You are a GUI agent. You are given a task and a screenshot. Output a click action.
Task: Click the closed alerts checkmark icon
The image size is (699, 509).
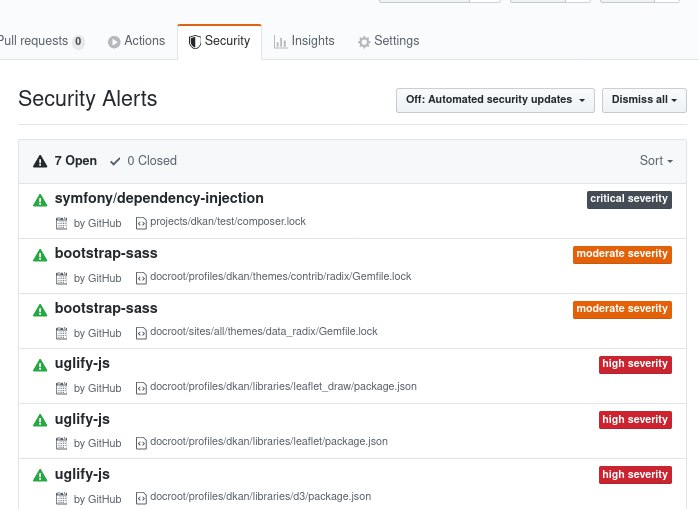click(115, 161)
